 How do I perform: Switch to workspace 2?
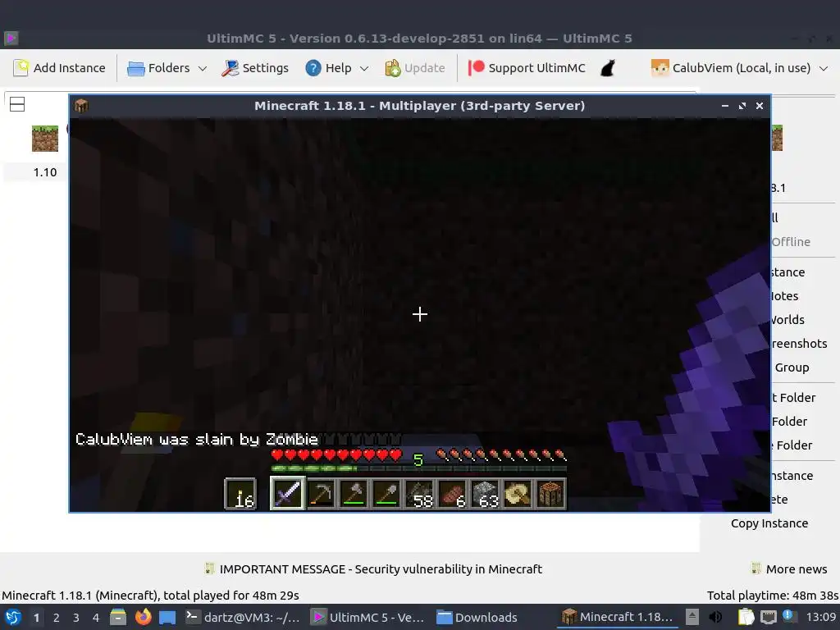tap(57, 618)
